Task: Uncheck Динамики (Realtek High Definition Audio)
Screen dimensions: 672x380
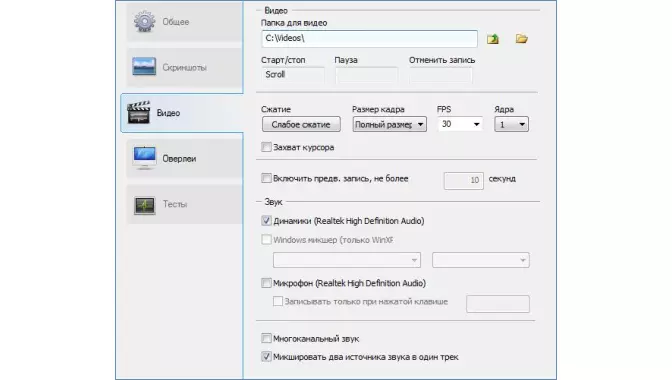Action: (x=266, y=221)
